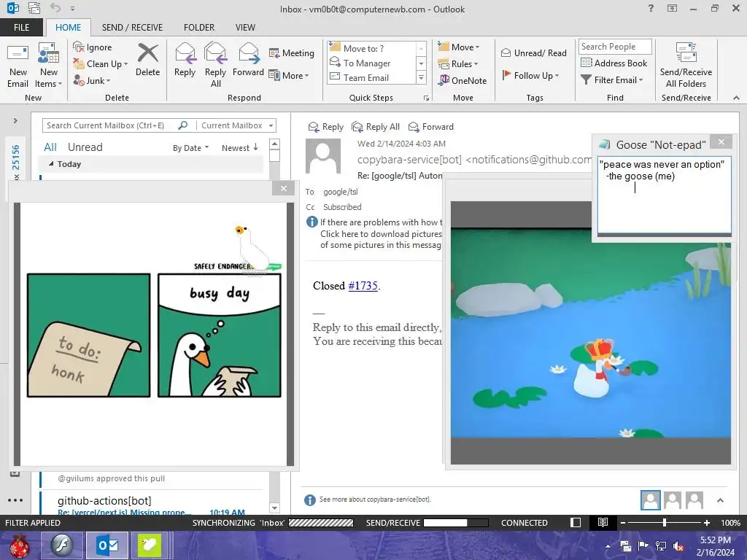Select the Team Email quick step
The image size is (747, 560).
[366, 77]
